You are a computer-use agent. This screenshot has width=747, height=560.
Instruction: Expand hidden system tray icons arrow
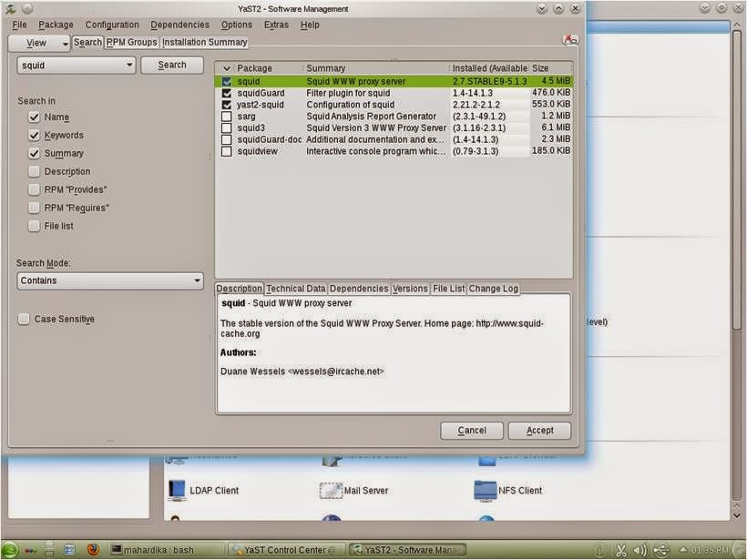click(x=682, y=550)
